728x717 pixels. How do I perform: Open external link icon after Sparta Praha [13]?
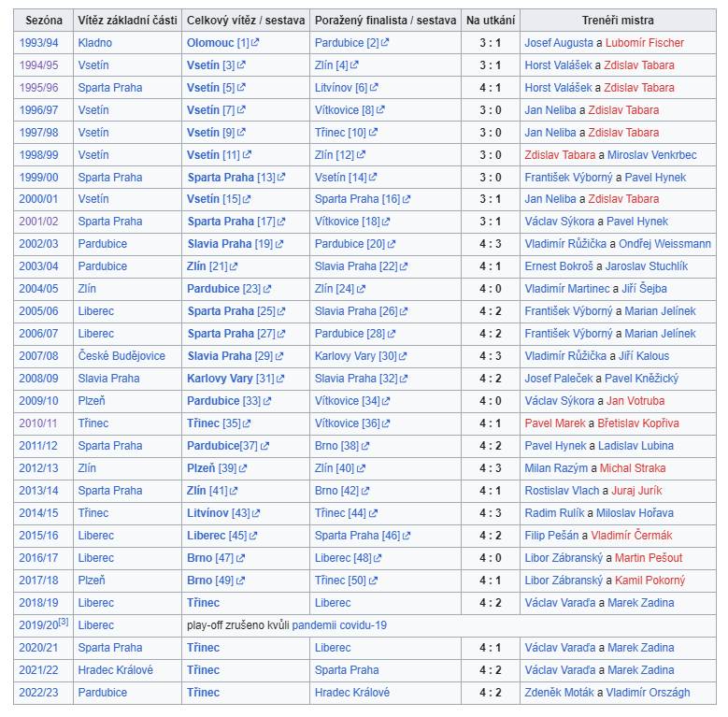click(281, 178)
